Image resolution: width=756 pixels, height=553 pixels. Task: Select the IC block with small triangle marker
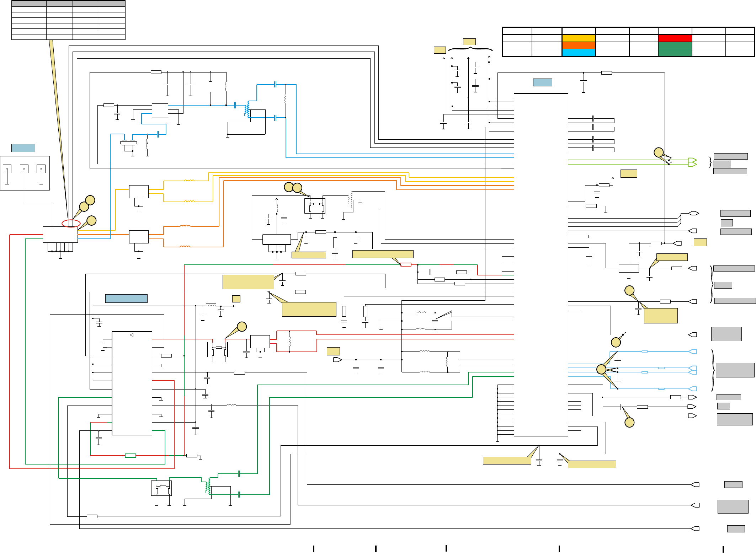click(132, 383)
